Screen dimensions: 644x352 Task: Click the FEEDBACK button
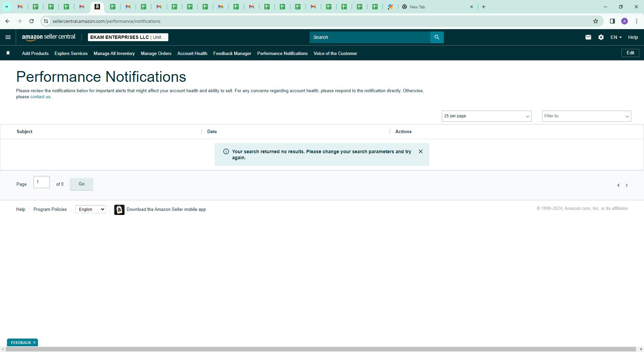coord(21,343)
